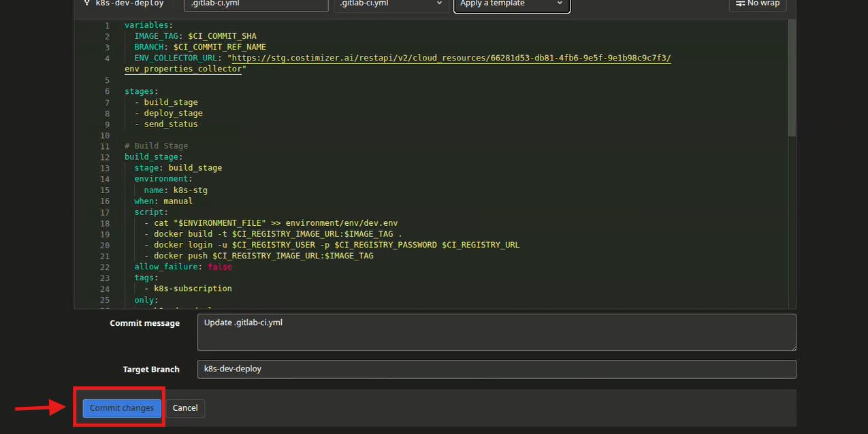Click the '- k8s-subscription' tag line
Image resolution: width=868 pixels, height=434 pixels.
click(x=188, y=288)
